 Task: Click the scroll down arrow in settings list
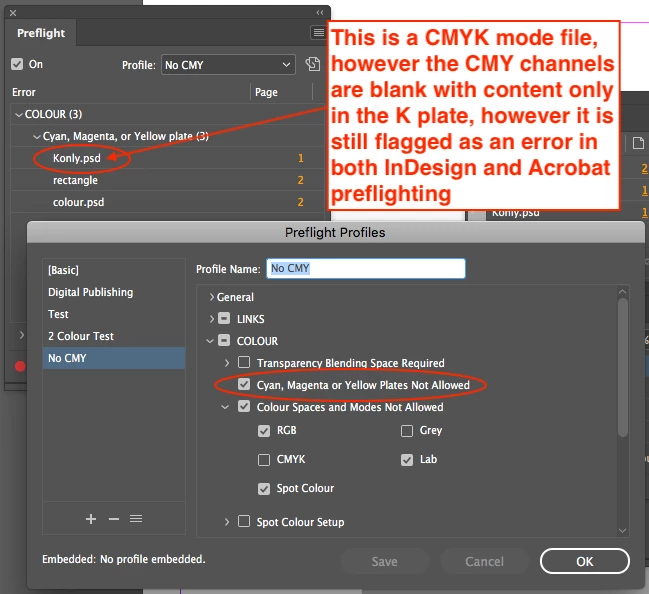(623, 530)
